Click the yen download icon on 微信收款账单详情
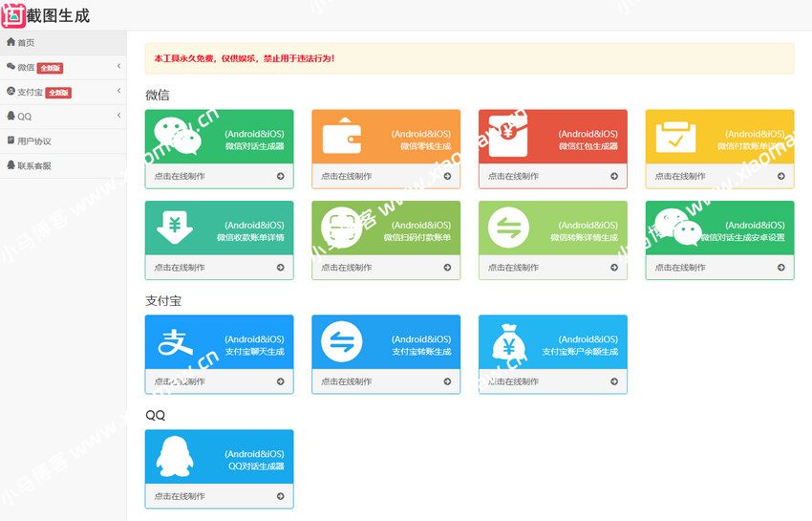 (175, 228)
